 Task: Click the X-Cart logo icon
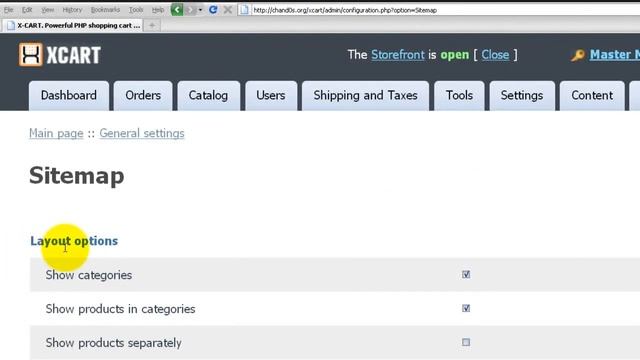(x=31, y=54)
